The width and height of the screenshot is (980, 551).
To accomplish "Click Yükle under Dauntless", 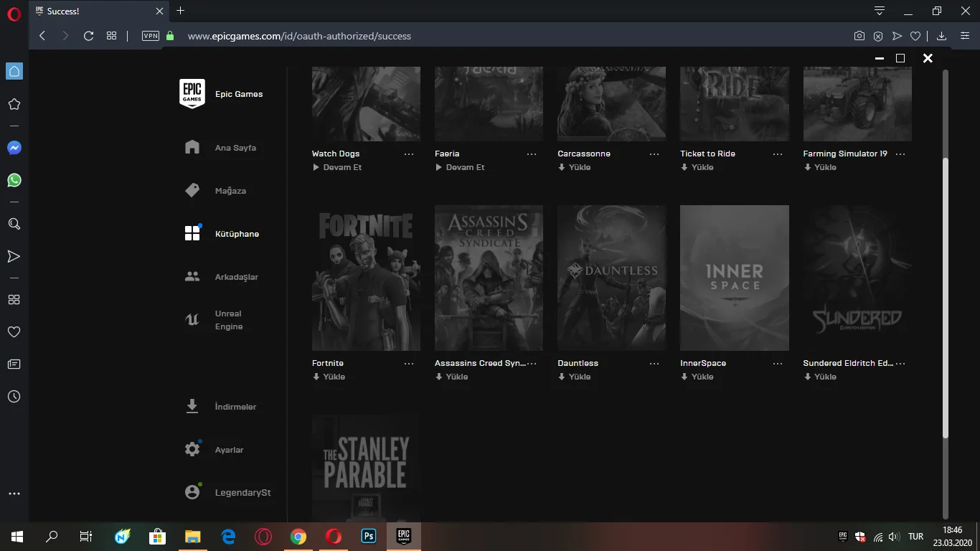I will click(575, 377).
